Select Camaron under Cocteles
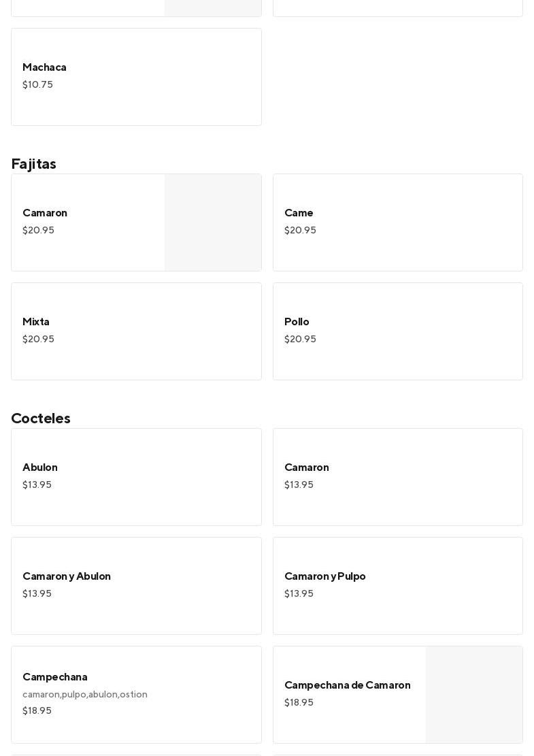The height and width of the screenshot is (756, 534). [x=397, y=477]
